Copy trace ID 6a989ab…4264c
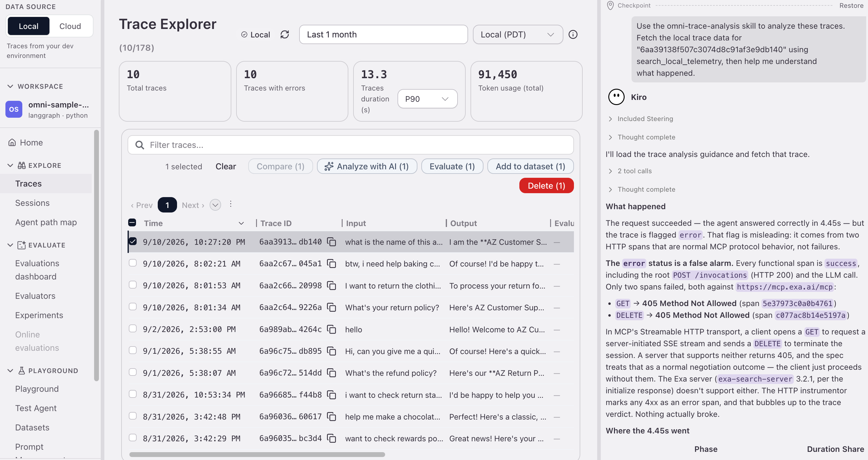Viewport: 868px width, 460px height. (x=331, y=329)
